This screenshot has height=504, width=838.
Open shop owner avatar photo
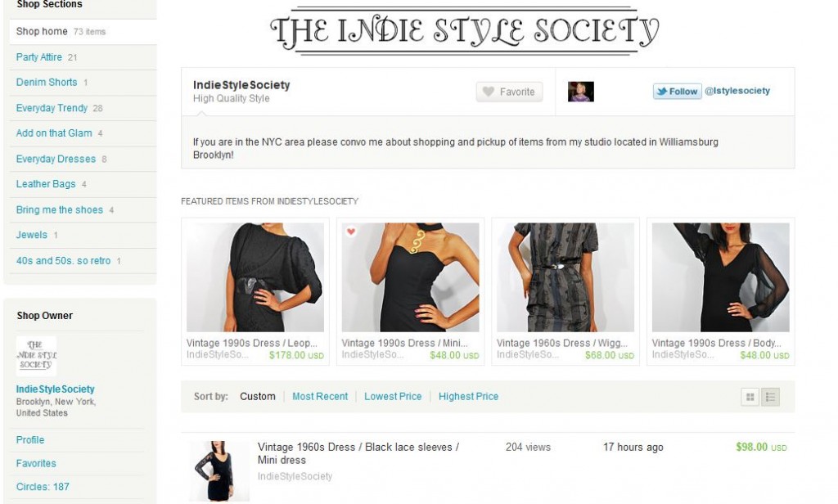click(580, 92)
